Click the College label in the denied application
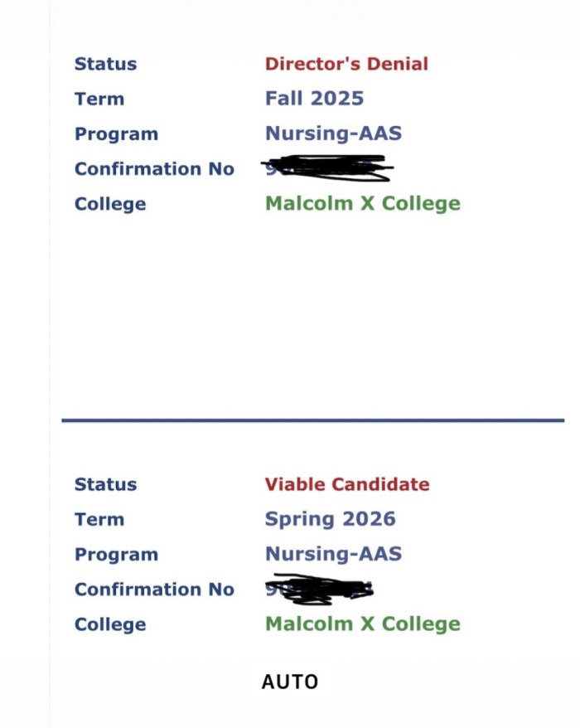The height and width of the screenshot is (728, 580). (x=109, y=204)
